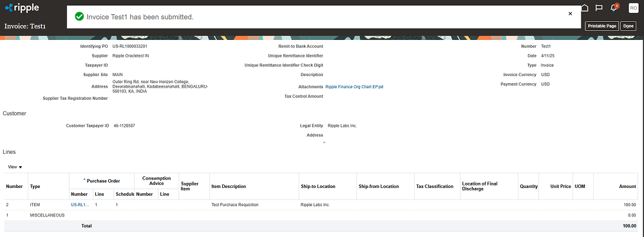Click supplier site value MAIN
The width and height of the screenshot is (644, 237).
point(117,75)
